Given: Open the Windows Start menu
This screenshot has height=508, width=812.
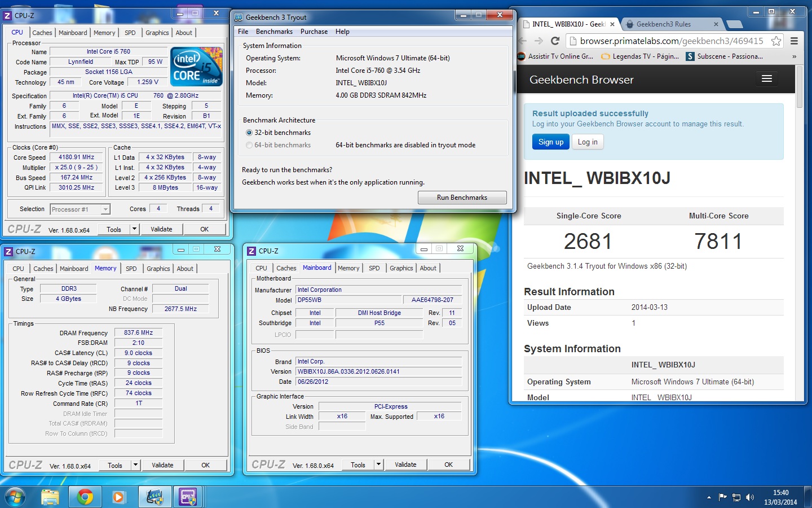Looking at the screenshot, I should (x=15, y=497).
